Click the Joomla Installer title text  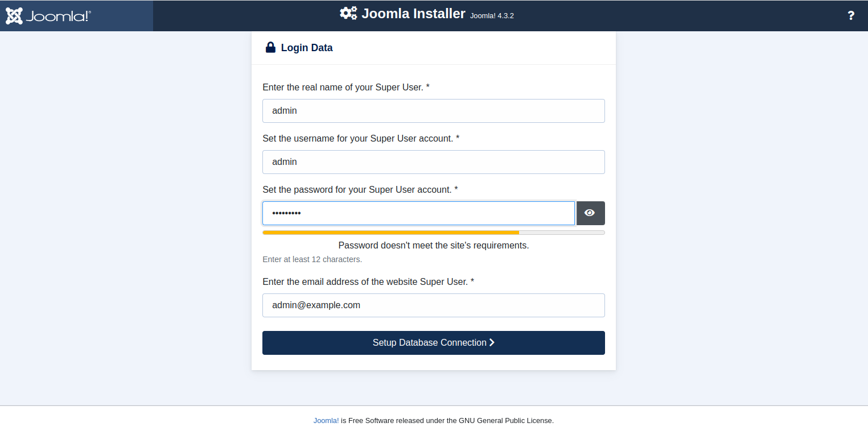click(413, 14)
